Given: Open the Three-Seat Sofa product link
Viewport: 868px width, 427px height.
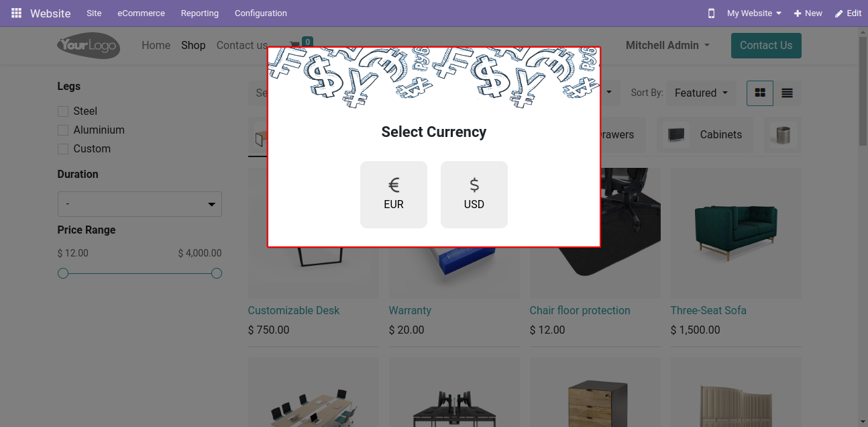Looking at the screenshot, I should click(708, 310).
